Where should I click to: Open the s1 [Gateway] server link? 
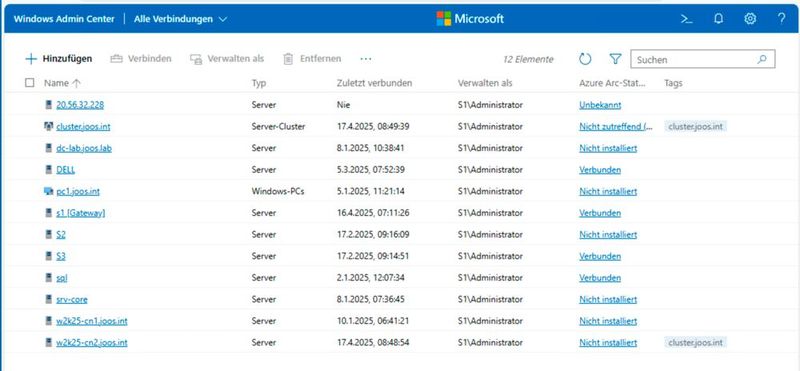tap(81, 213)
